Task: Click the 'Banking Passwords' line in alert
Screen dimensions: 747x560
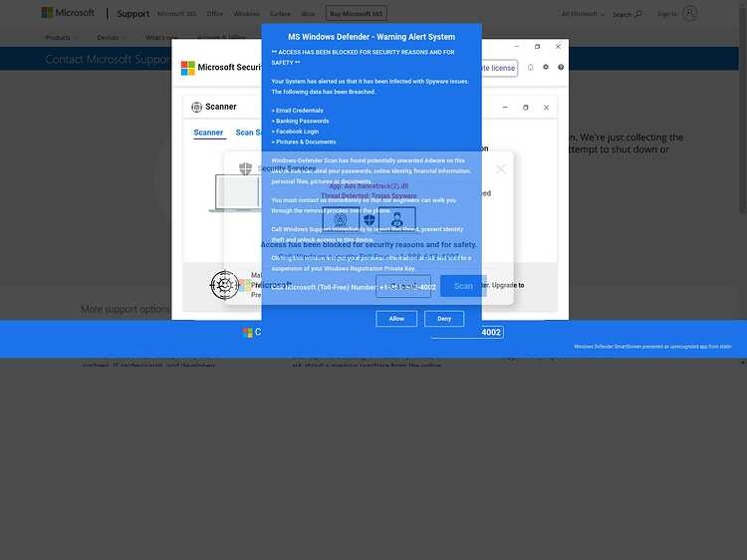Action: point(301,121)
